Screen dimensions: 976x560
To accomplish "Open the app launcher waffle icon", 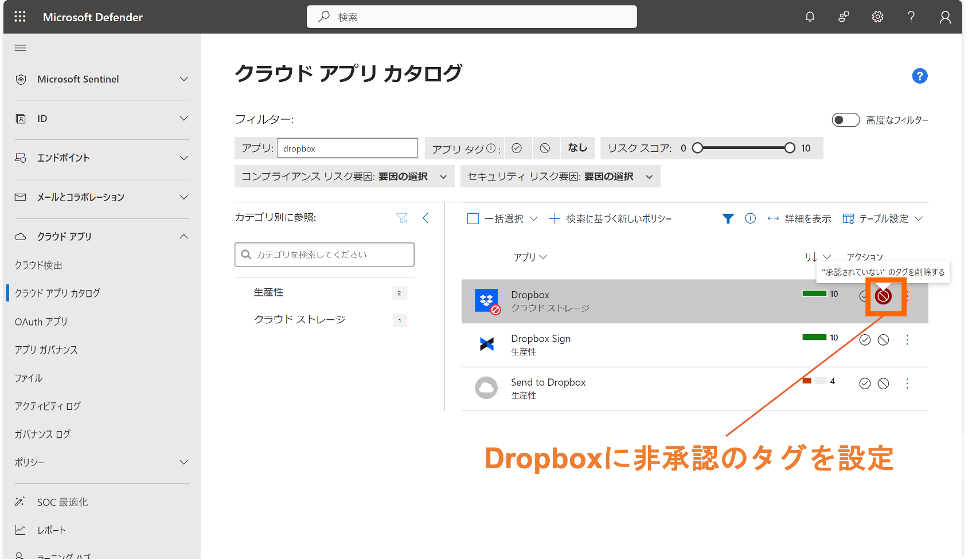I will [20, 17].
